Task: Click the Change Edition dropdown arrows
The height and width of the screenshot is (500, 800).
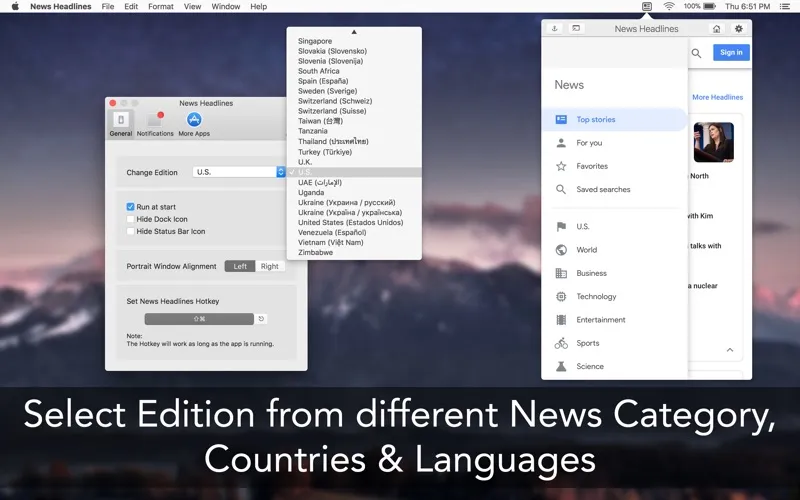Action: [x=281, y=172]
